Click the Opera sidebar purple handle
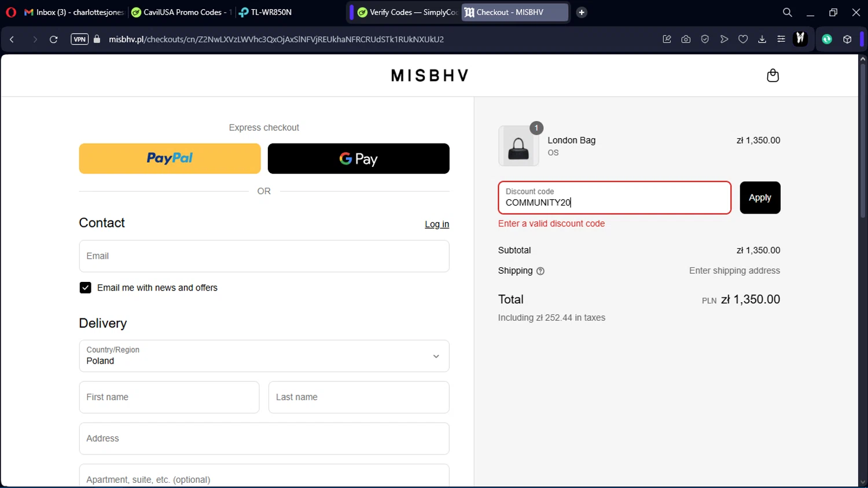This screenshot has height=488, width=868. pyautogui.click(x=862, y=39)
